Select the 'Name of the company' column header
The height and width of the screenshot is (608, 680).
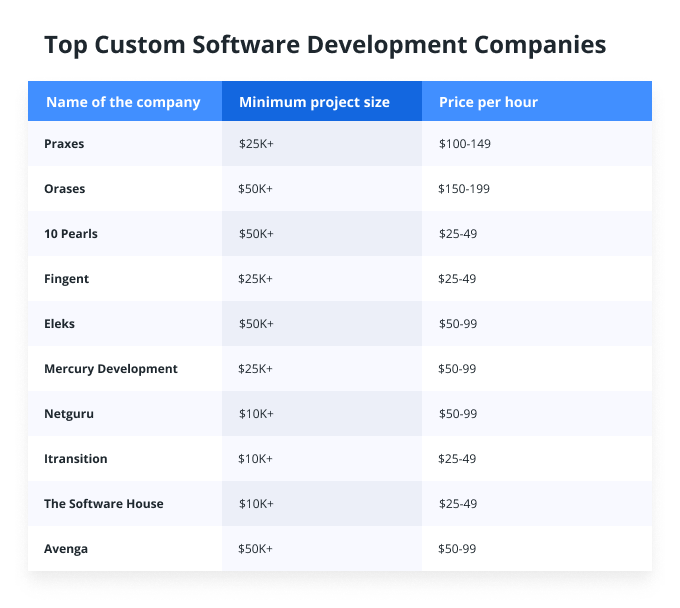123,102
